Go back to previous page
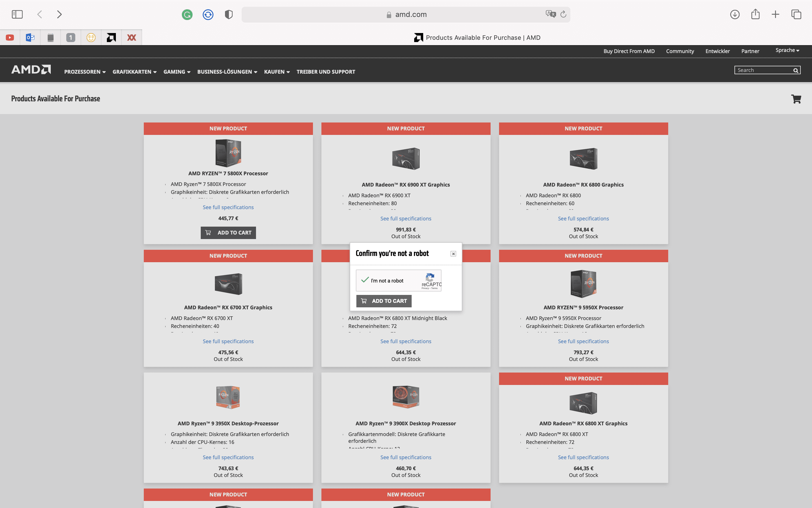Viewport: 812px width, 508px height. point(39,14)
